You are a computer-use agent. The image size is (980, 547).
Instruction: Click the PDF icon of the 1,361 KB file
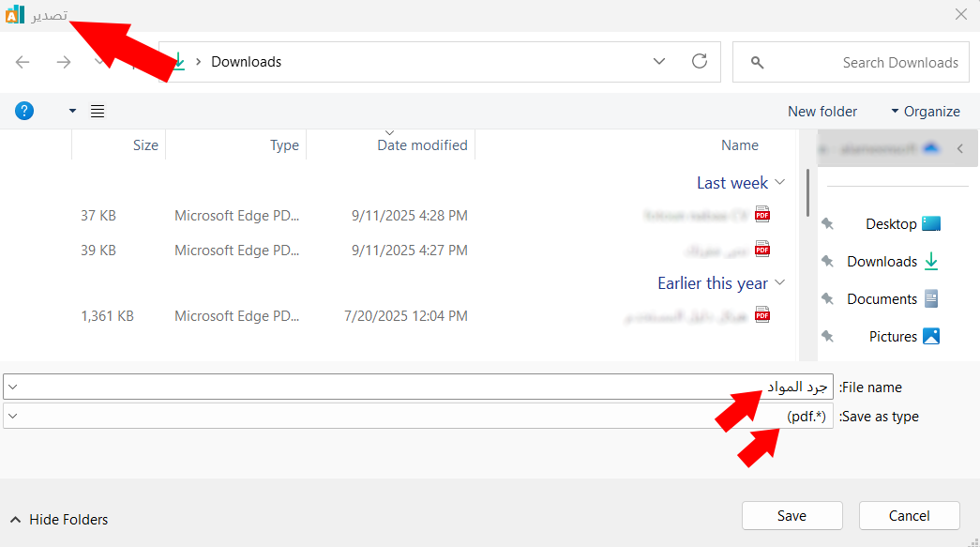[x=761, y=315]
